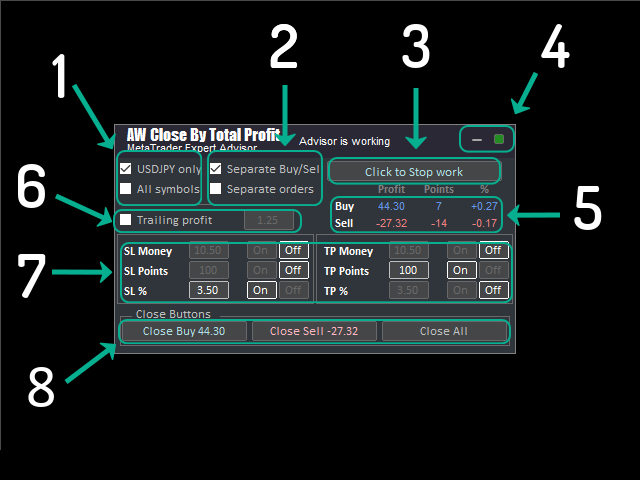
Task: Set SL % to Off
Action: pyautogui.click(x=293, y=290)
